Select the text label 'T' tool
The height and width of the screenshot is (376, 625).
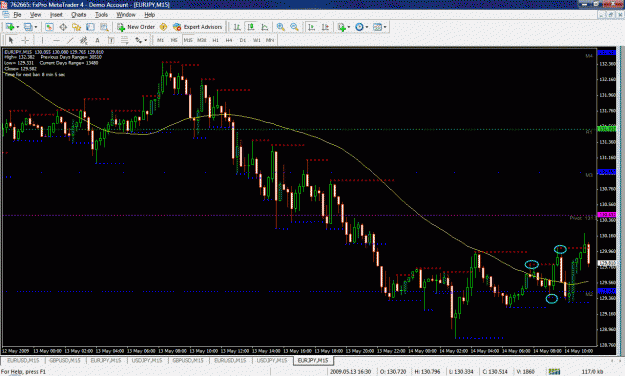pos(111,40)
